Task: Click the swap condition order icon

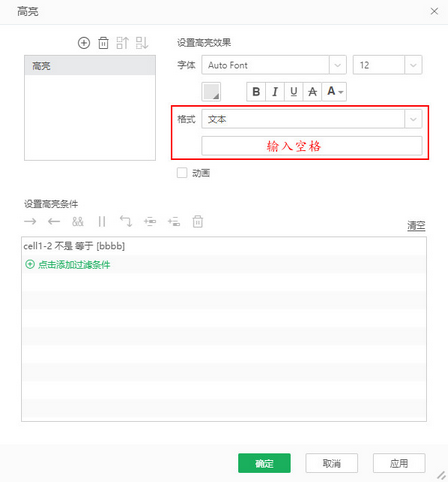Action: [126, 221]
